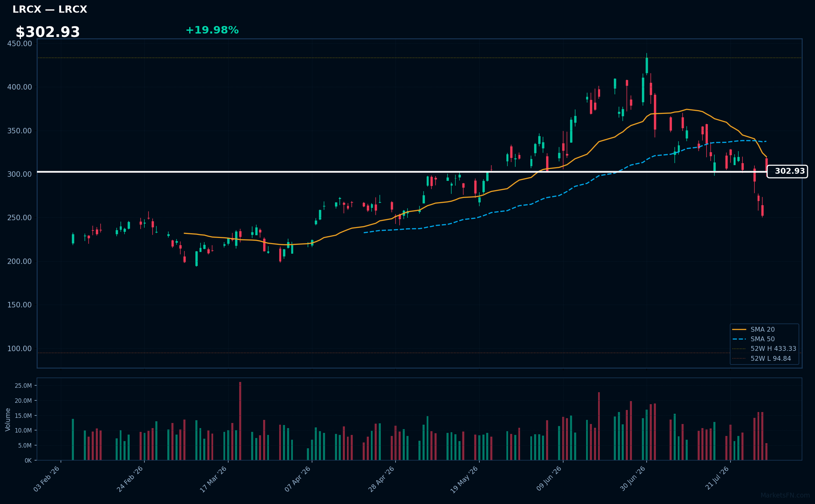The width and height of the screenshot is (815, 504).
Task: Click the tallest volume bar above 25.0M
Action: point(240,421)
